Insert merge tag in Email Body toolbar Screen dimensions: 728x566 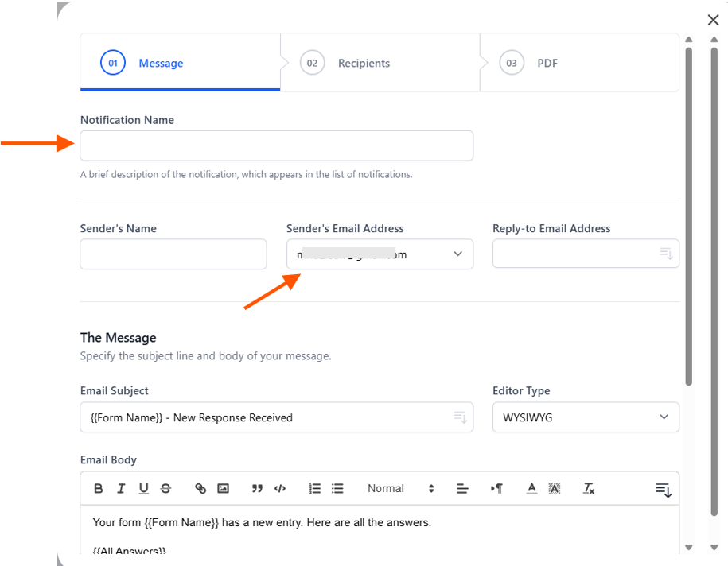[x=664, y=490]
